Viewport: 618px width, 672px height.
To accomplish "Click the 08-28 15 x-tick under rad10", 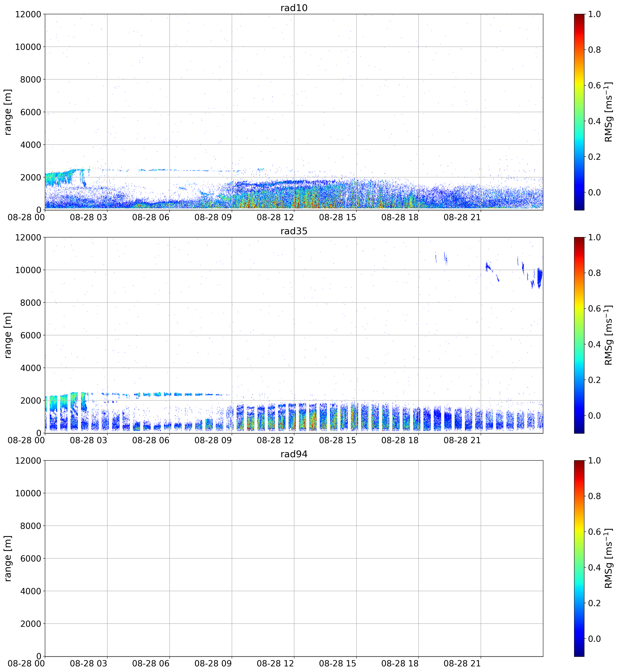I will click(338, 217).
